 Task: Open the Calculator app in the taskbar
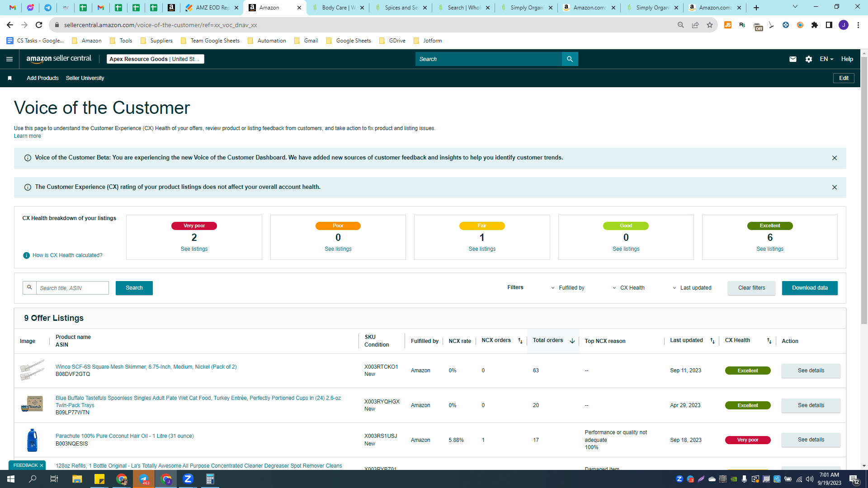[210, 479]
